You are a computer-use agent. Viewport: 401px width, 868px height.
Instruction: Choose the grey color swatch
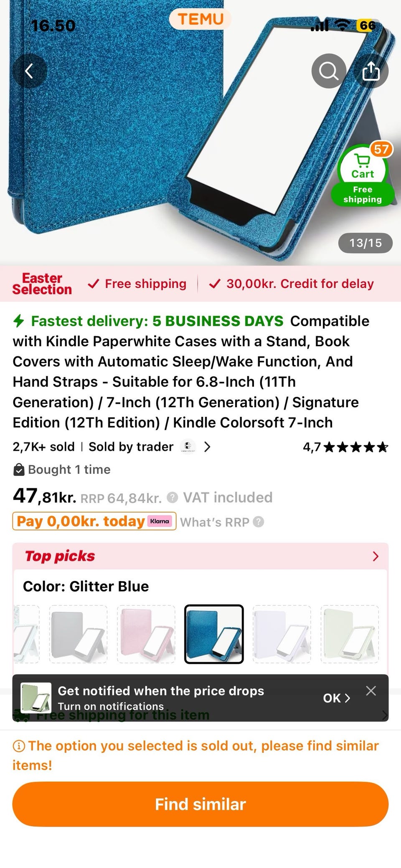pyautogui.click(x=78, y=634)
